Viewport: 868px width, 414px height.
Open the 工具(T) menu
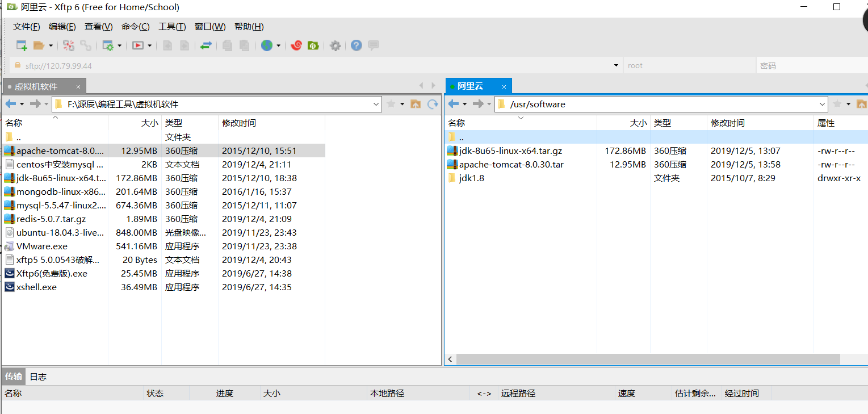[172, 27]
